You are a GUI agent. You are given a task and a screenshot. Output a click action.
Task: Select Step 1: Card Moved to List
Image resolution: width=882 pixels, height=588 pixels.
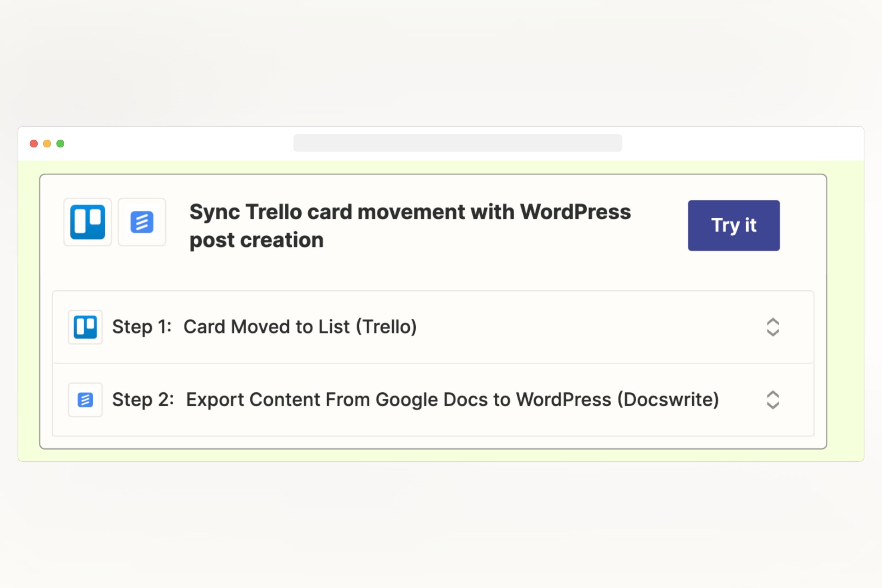(265, 327)
